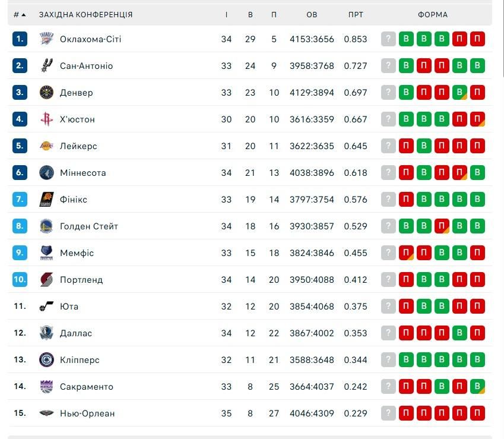Click the Minnesota Timberwolves logo
This screenshot has width=504, height=439.
46,173
